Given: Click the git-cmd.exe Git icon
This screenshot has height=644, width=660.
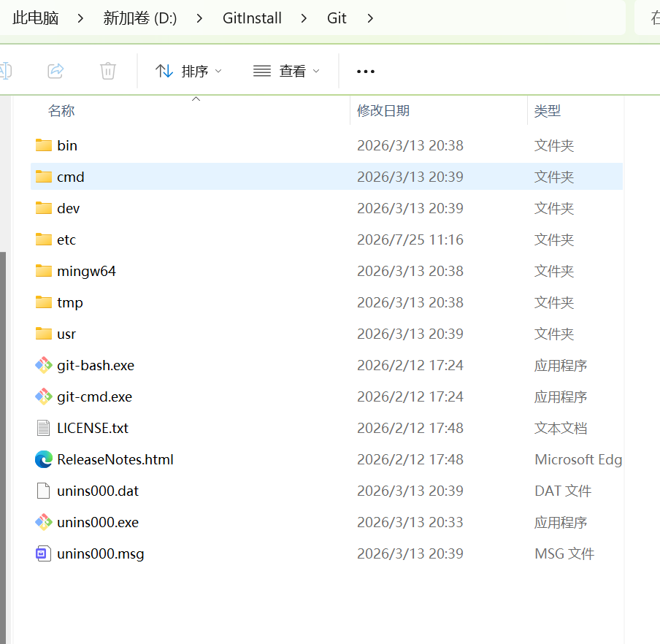Looking at the screenshot, I should (43, 396).
